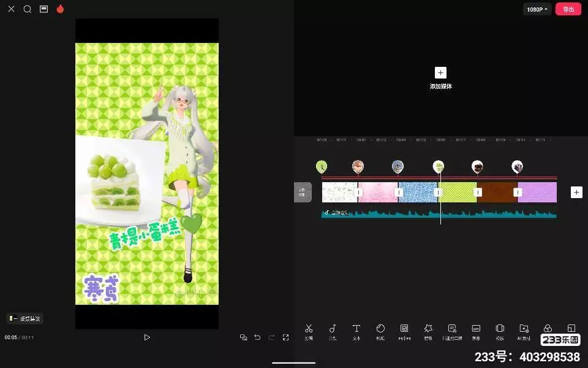Viewport: 588px width, 368px height.
Task: Open the picture-in-picture tool
Action: tap(404, 332)
